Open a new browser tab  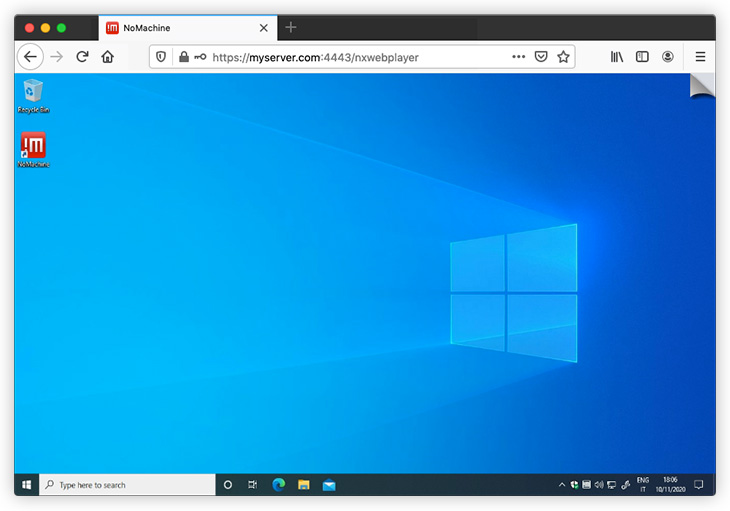click(x=291, y=28)
